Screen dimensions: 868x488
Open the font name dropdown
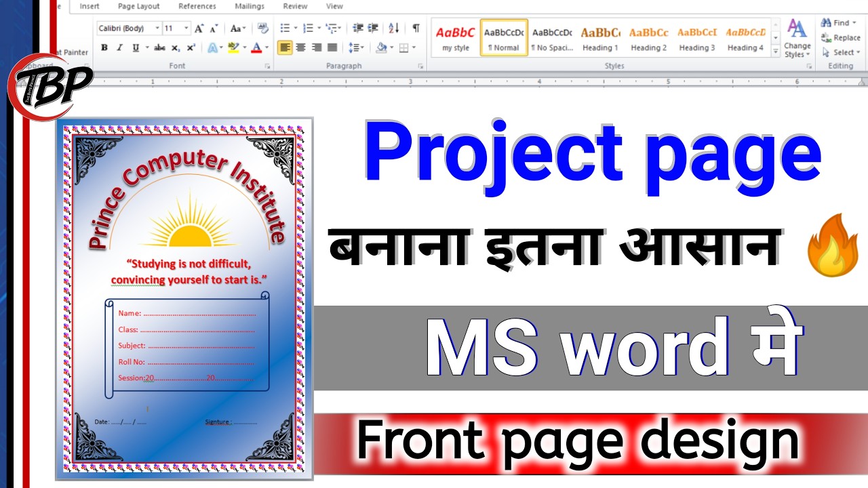(x=157, y=28)
